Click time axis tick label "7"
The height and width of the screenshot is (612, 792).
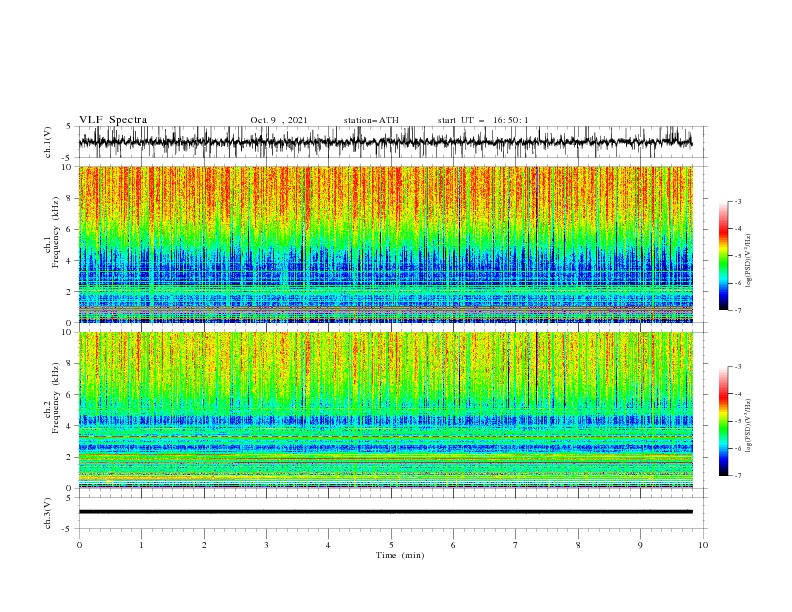click(516, 545)
